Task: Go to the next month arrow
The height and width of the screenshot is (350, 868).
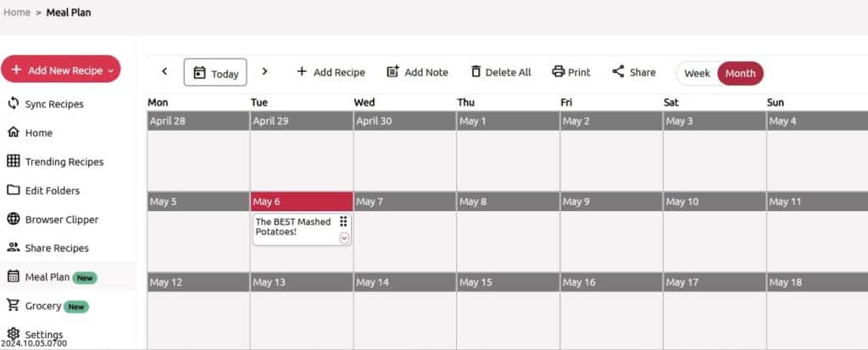Action: tap(264, 72)
